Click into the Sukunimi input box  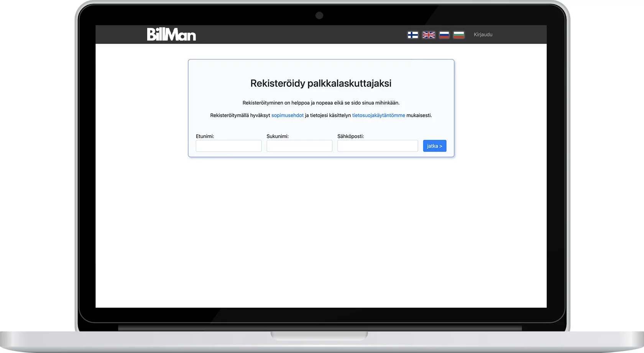299,146
